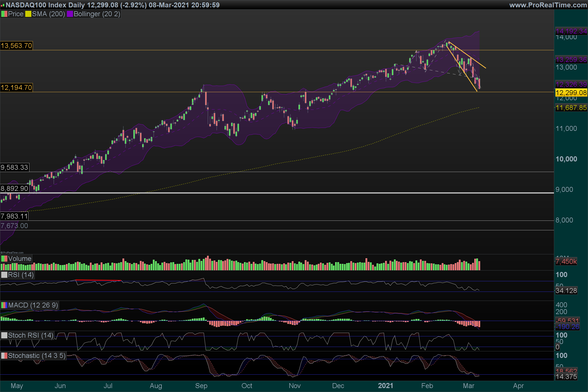This screenshot has width=588, height=392.
Task: Click the 7,983.11 price level label
Action: (14, 216)
